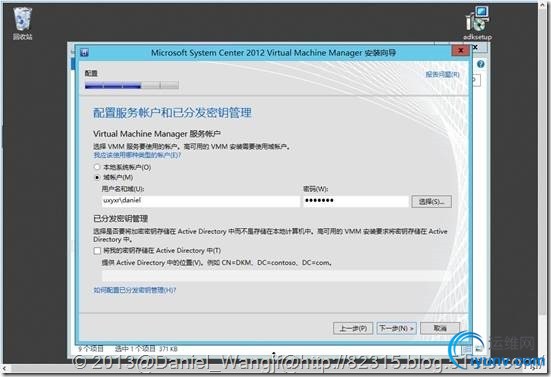This screenshot has width=551, height=377.
Task: Click the Active Directory location input field
Action: click(274, 275)
